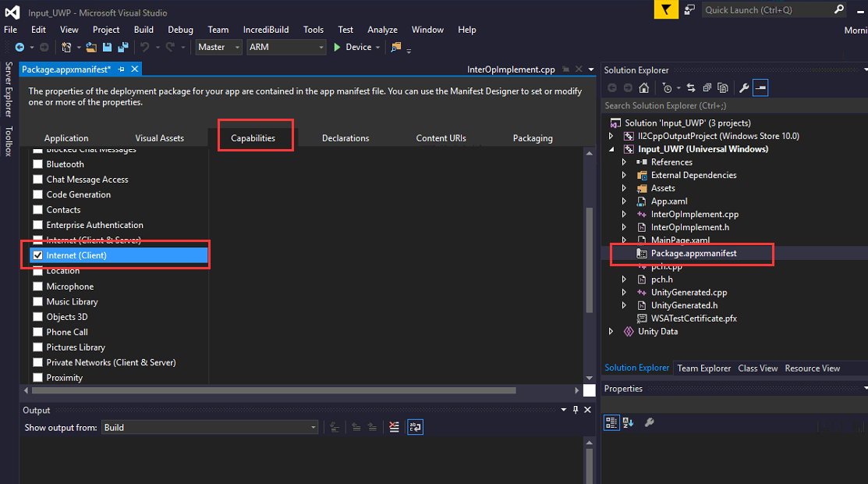Switch to the Team Explorer tab
The width and height of the screenshot is (868, 484).
pos(703,368)
